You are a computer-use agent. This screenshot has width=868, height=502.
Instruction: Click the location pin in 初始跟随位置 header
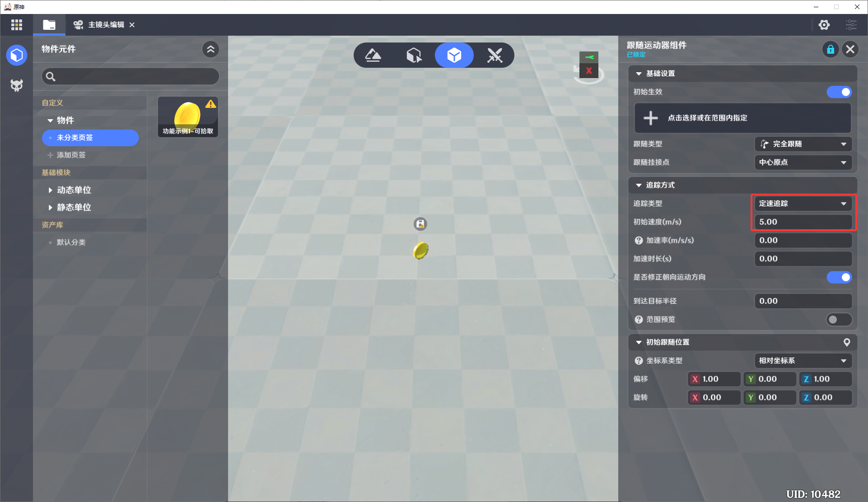point(847,342)
